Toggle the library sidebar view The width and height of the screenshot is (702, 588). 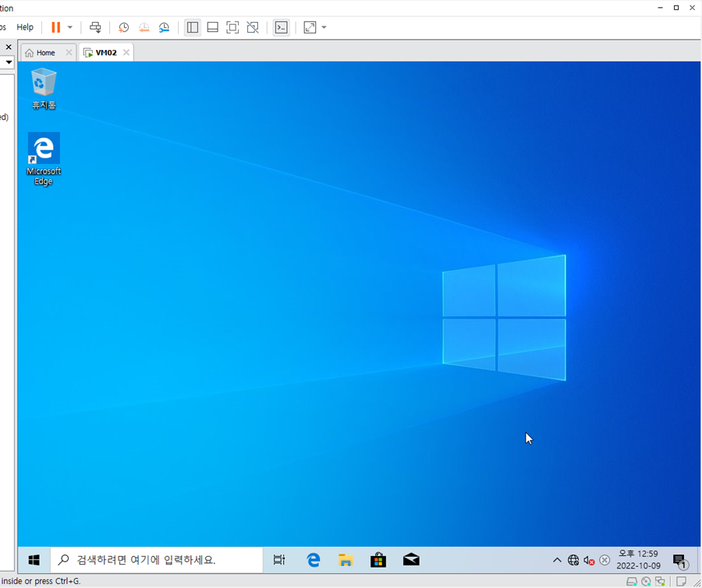(193, 27)
